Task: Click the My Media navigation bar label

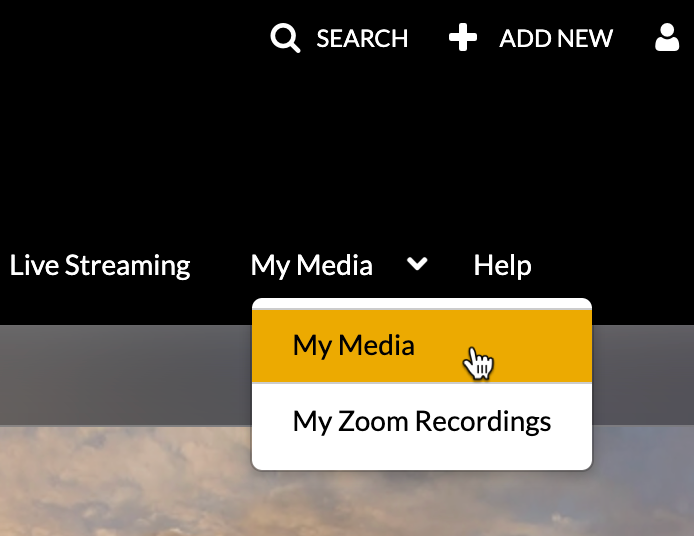Action: pyautogui.click(x=311, y=265)
